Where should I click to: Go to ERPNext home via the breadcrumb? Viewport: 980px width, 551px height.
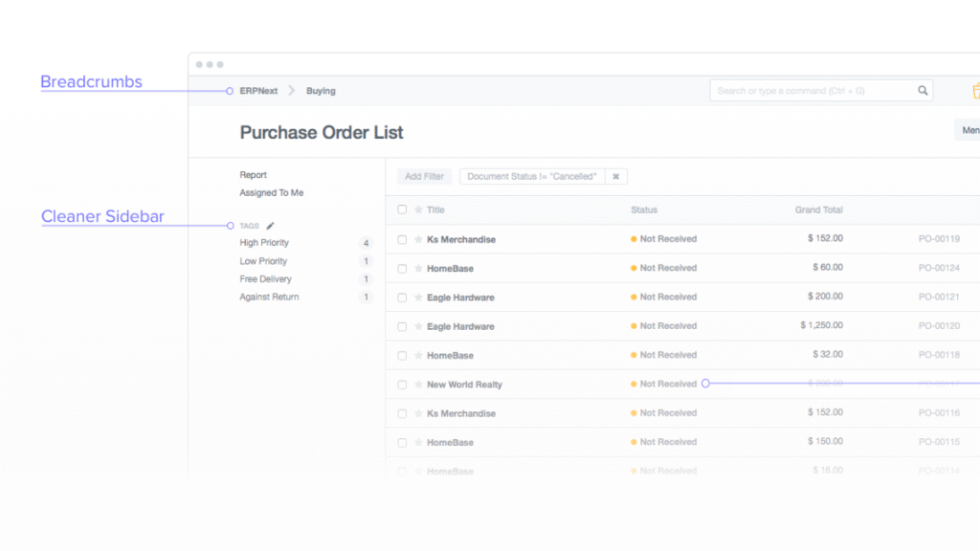[x=258, y=91]
